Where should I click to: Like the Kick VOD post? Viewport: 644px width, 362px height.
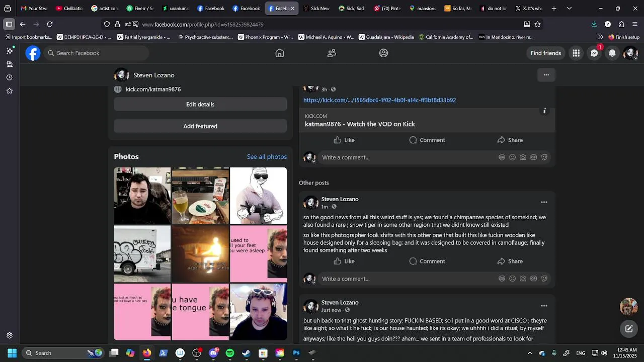click(x=344, y=140)
